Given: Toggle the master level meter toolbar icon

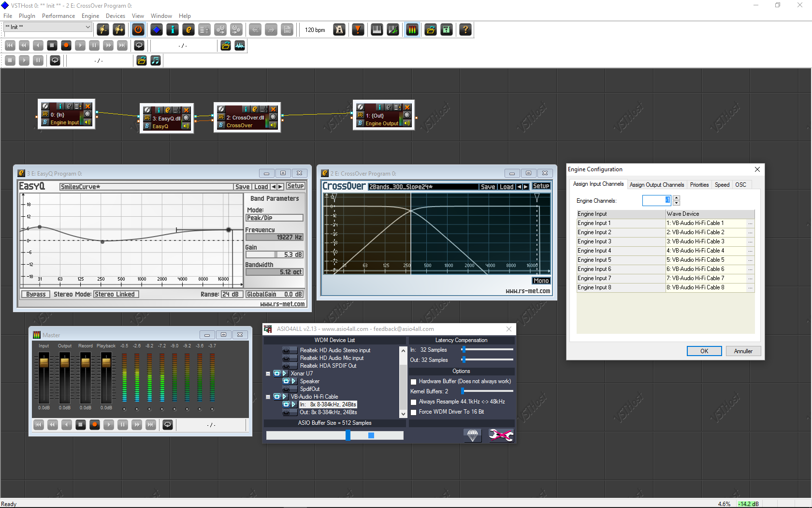Looking at the screenshot, I should point(412,30).
